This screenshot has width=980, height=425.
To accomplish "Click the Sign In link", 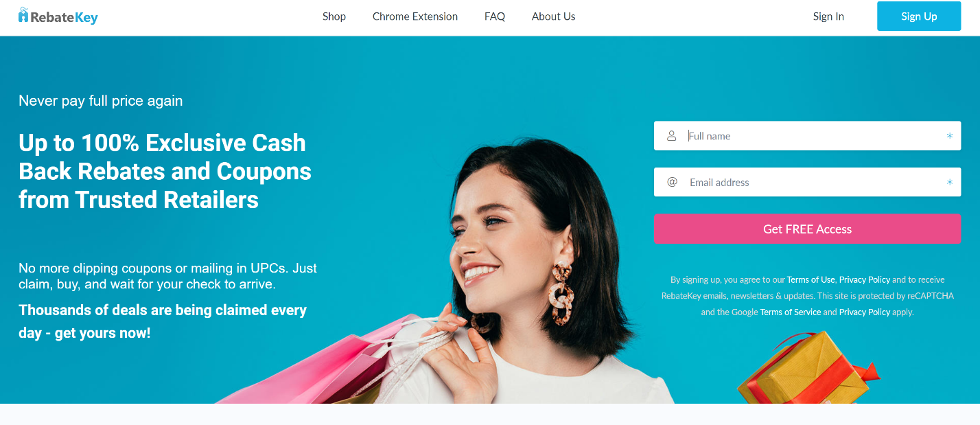I will coord(828,16).
